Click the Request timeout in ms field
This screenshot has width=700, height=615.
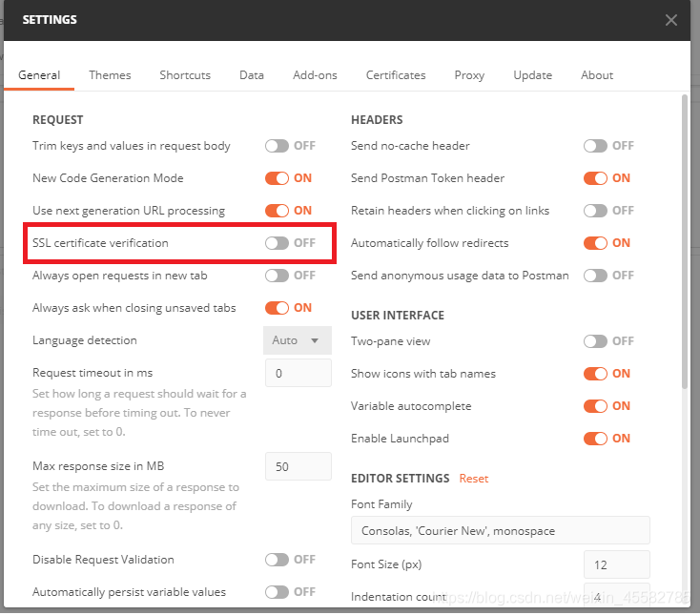(299, 373)
